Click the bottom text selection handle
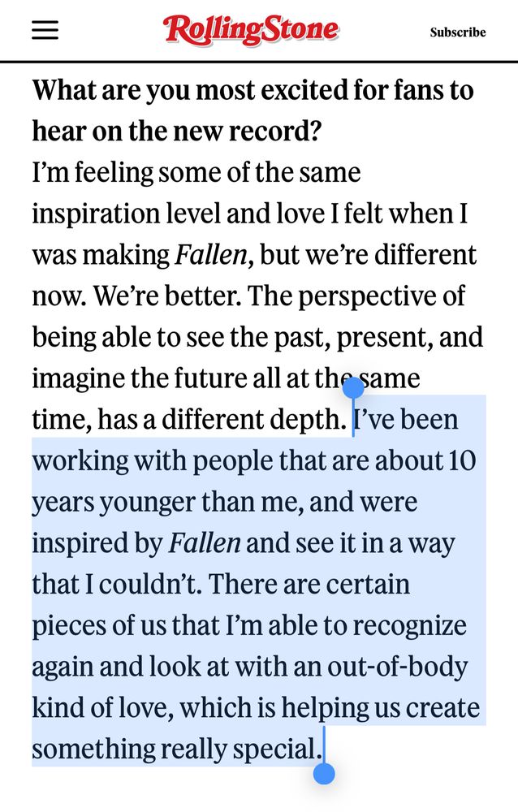The image size is (518, 812). click(x=324, y=774)
